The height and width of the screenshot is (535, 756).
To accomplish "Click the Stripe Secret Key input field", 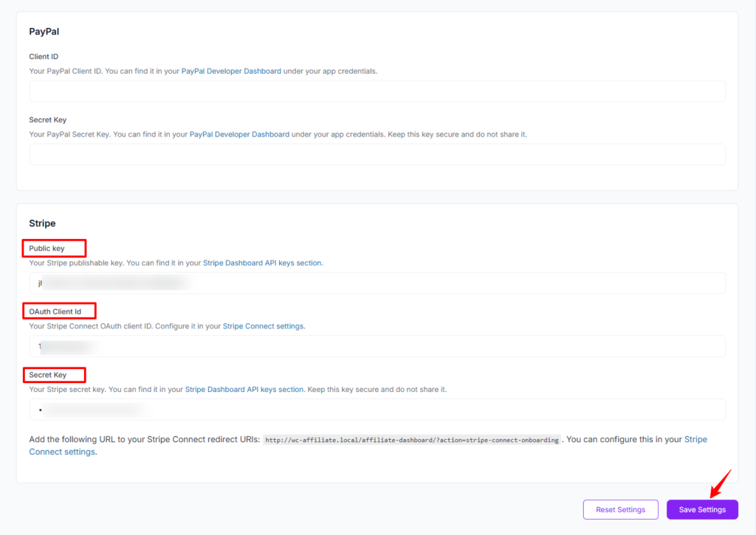I will click(x=377, y=410).
